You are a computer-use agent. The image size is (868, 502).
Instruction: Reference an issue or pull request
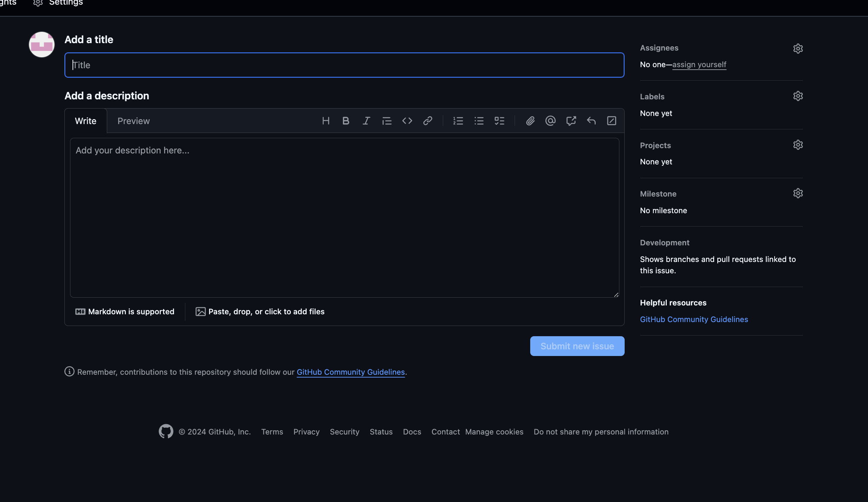tap(571, 121)
